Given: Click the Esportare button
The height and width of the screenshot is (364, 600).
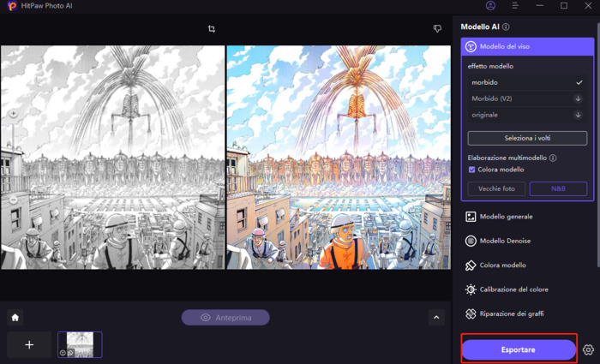Looking at the screenshot, I should (519, 349).
